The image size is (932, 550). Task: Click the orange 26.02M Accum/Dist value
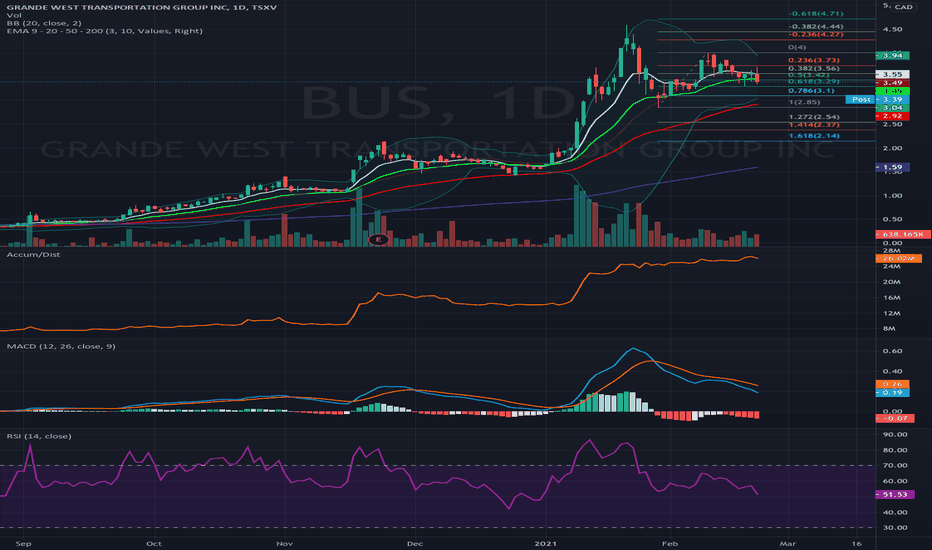[898, 259]
